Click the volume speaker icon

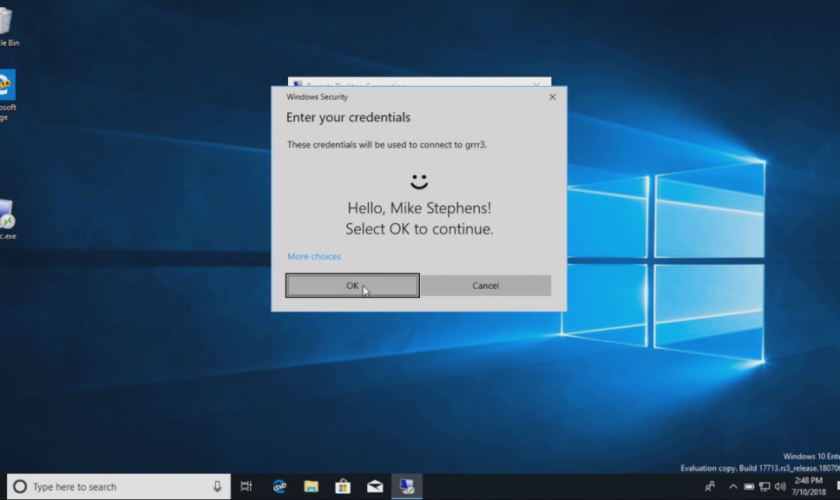pos(779,487)
